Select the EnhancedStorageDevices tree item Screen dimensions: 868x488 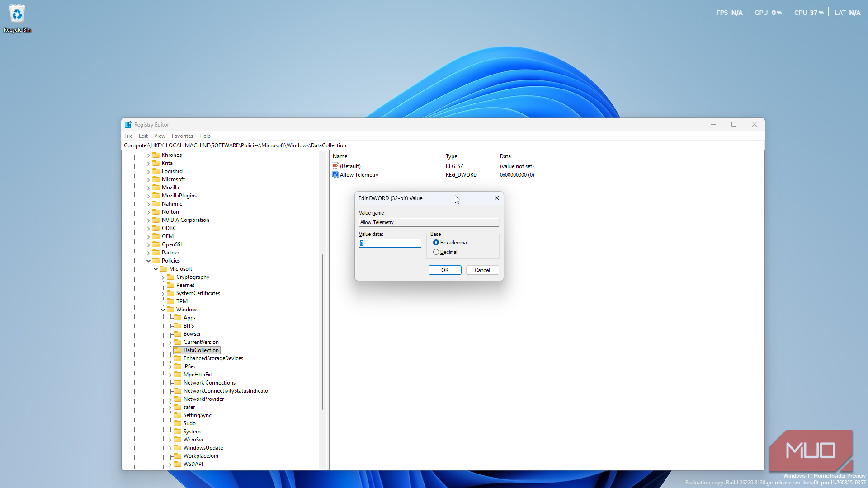(213, 358)
